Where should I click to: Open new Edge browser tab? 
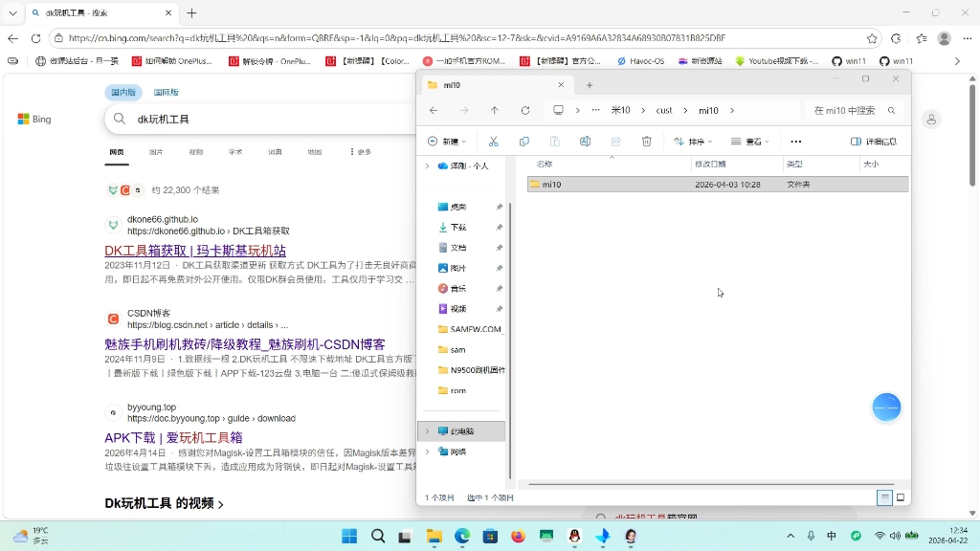[191, 12]
